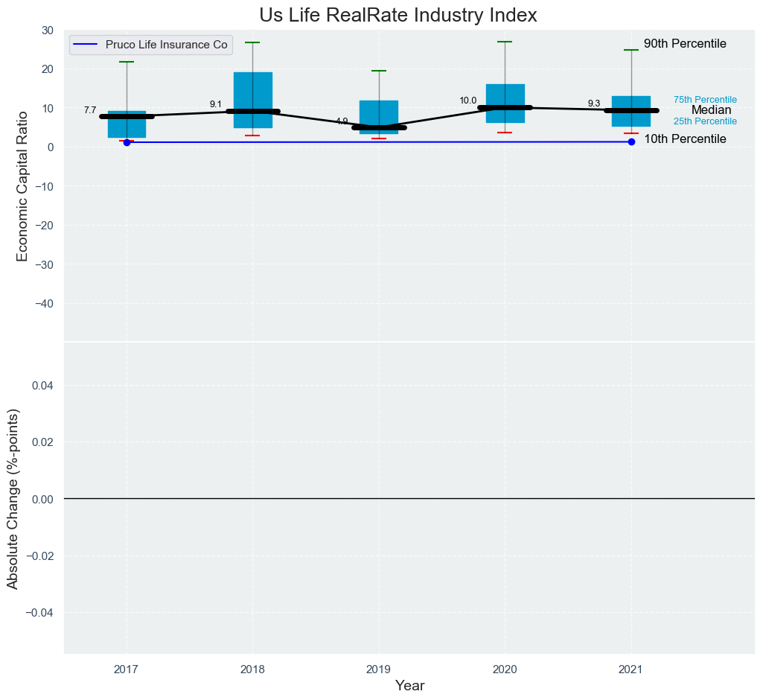Click the Absolute Change (%-points) axis label
The image size is (763, 700).
[13, 498]
